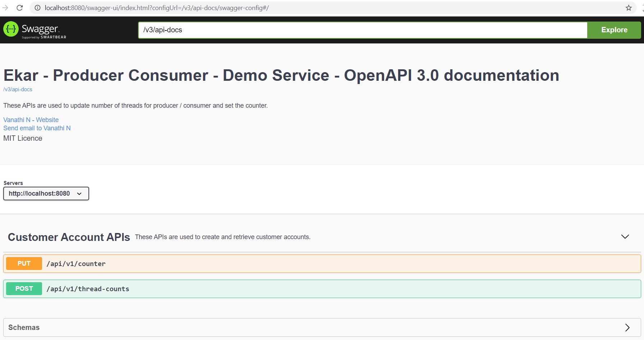Click the Schemas section title
Image resolution: width=644 pixels, height=340 pixels.
tap(24, 327)
